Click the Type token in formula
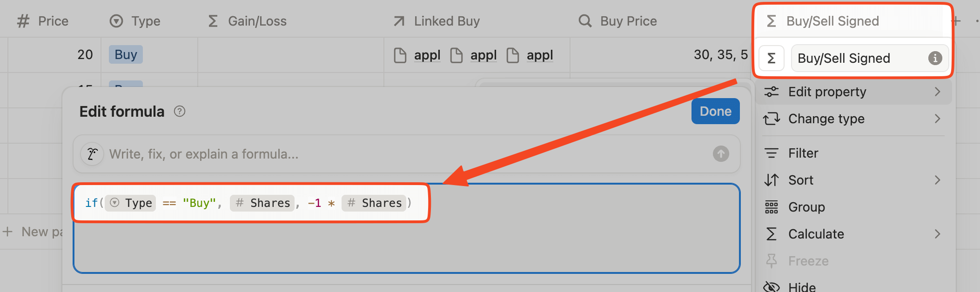The image size is (980, 292). [x=131, y=203]
